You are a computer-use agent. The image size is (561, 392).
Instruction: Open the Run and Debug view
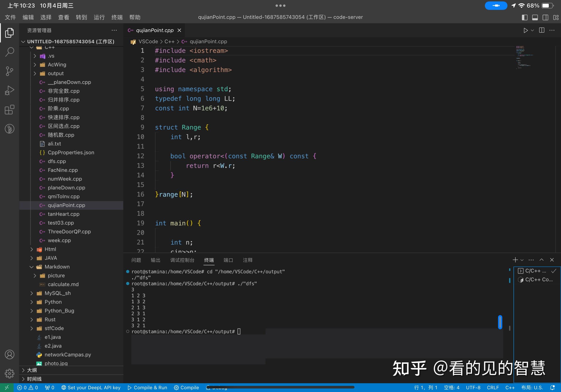[x=10, y=90]
